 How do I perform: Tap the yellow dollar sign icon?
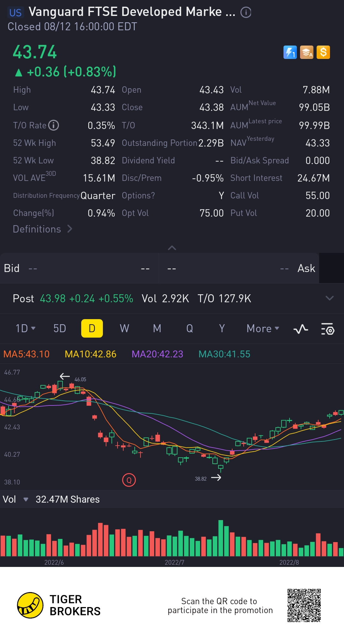pos(323,52)
